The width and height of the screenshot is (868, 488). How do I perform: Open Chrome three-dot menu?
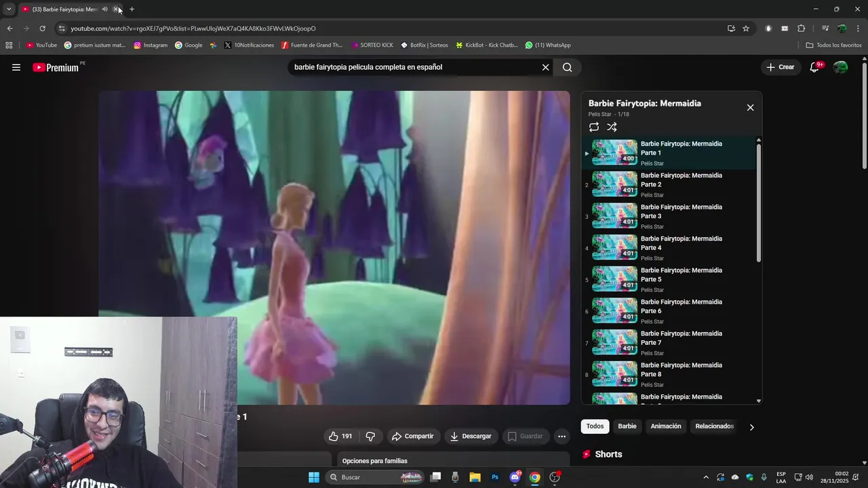[859, 28]
